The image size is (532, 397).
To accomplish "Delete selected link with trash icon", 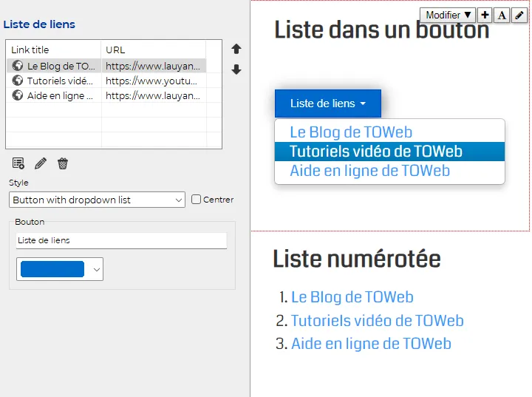I will (x=63, y=163).
